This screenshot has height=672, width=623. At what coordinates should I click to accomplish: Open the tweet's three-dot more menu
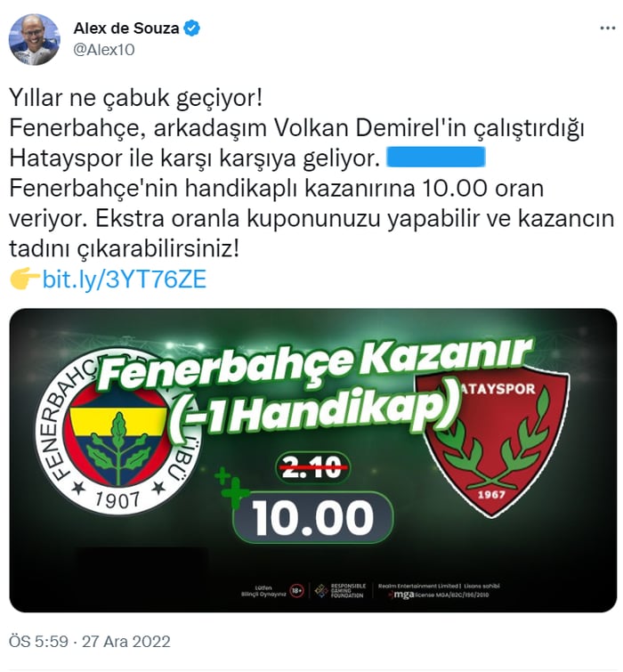click(607, 28)
